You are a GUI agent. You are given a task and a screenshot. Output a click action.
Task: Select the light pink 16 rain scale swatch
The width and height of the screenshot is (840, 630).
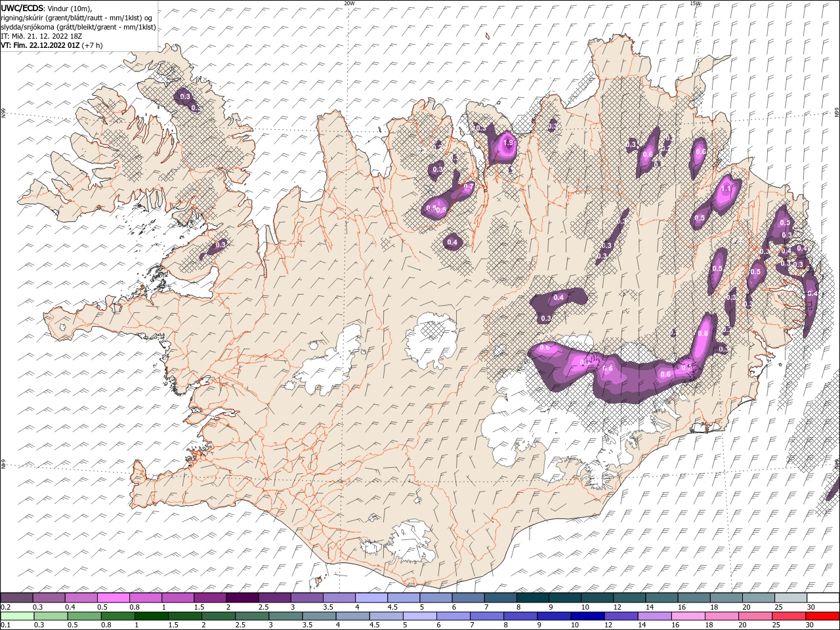pyautogui.click(x=688, y=616)
